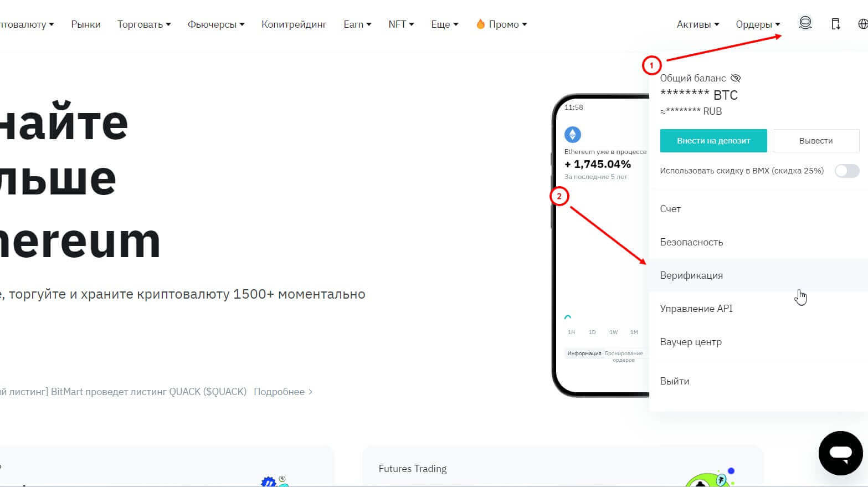Image resolution: width=868 pixels, height=487 pixels.
Task: Click the Внести на депозит button
Action: coord(713,141)
